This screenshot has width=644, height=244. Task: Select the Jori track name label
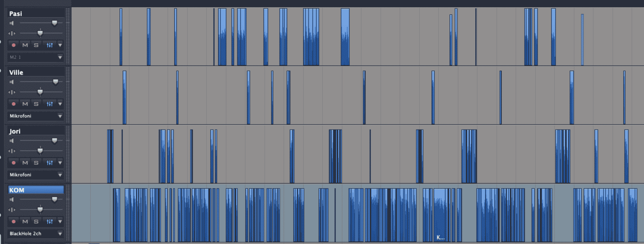[15, 131]
